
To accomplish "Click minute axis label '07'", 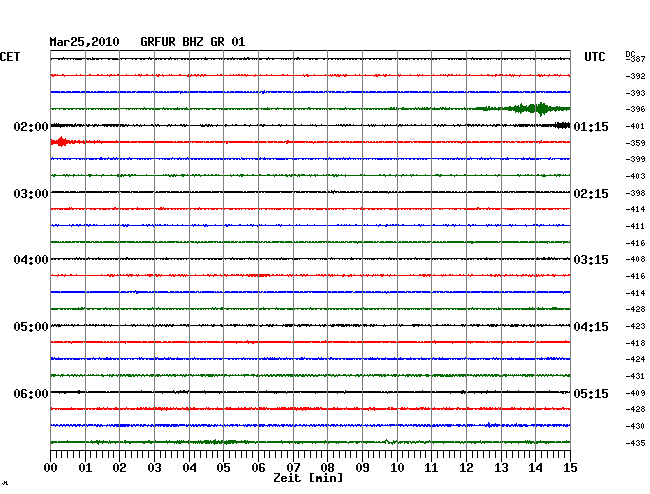I will pos(293,468).
